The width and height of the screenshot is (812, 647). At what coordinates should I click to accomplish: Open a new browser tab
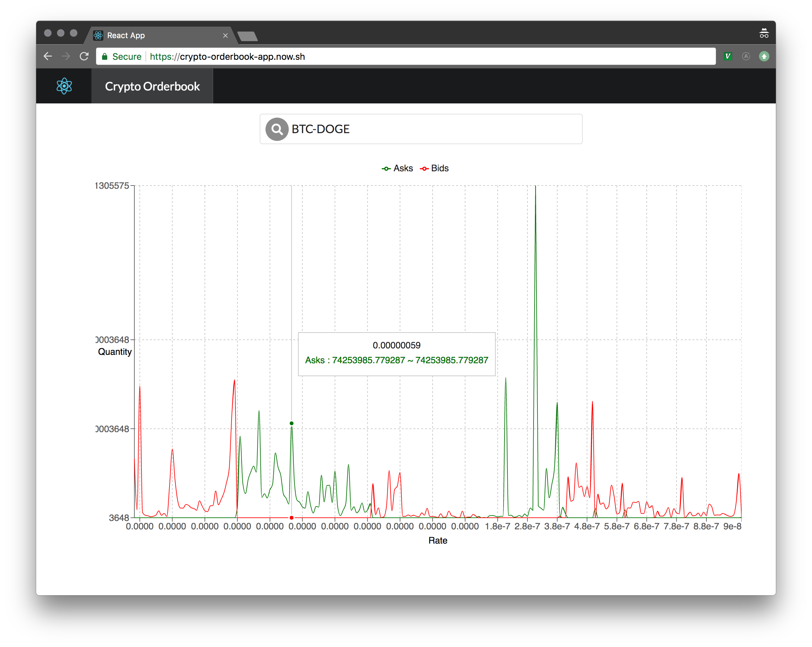click(248, 36)
